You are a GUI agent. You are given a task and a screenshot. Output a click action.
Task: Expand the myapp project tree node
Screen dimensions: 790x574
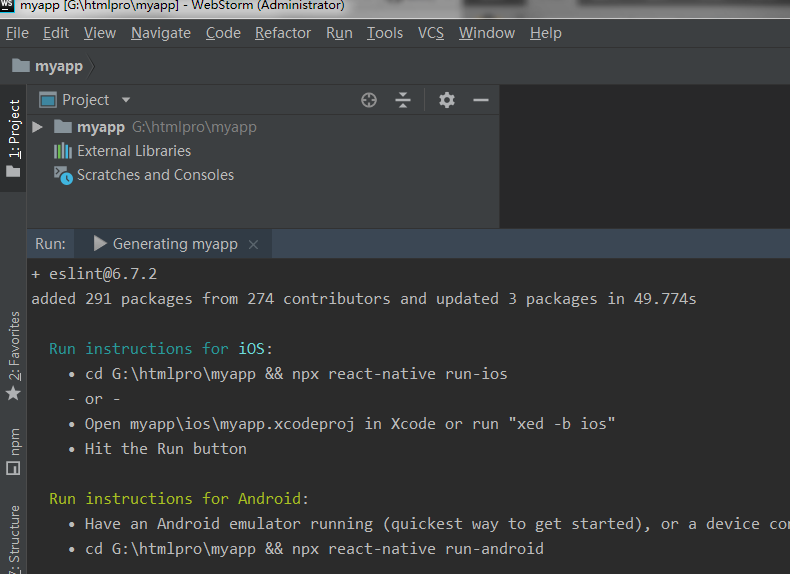pyautogui.click(x=37, y=127)
